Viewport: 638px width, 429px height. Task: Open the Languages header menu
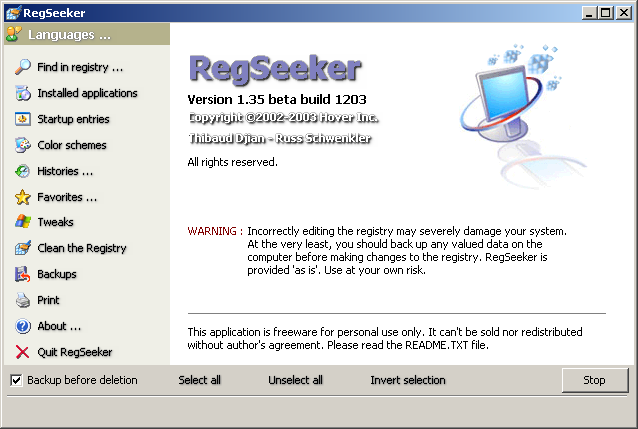click(x=69, y=35)
